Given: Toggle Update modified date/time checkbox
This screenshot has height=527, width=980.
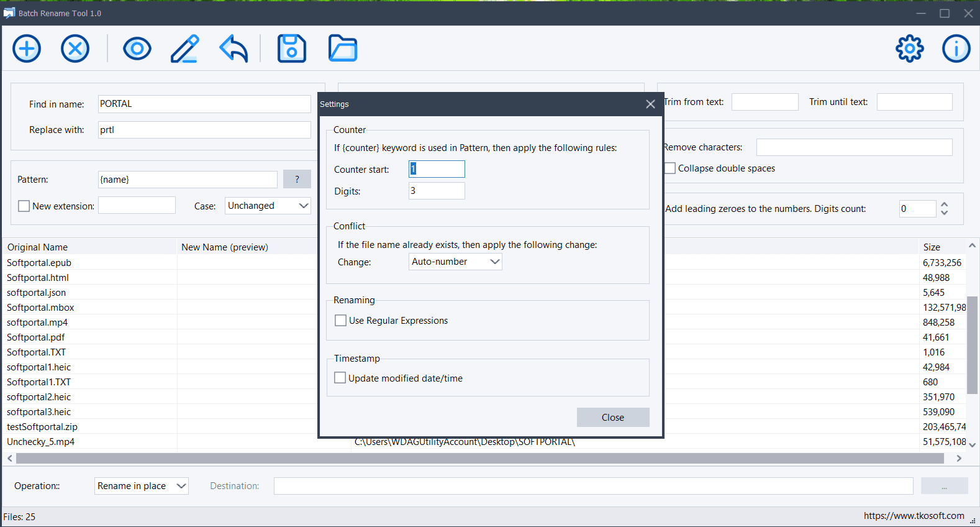Looking at the screenshot, I should tap(340, 378).
